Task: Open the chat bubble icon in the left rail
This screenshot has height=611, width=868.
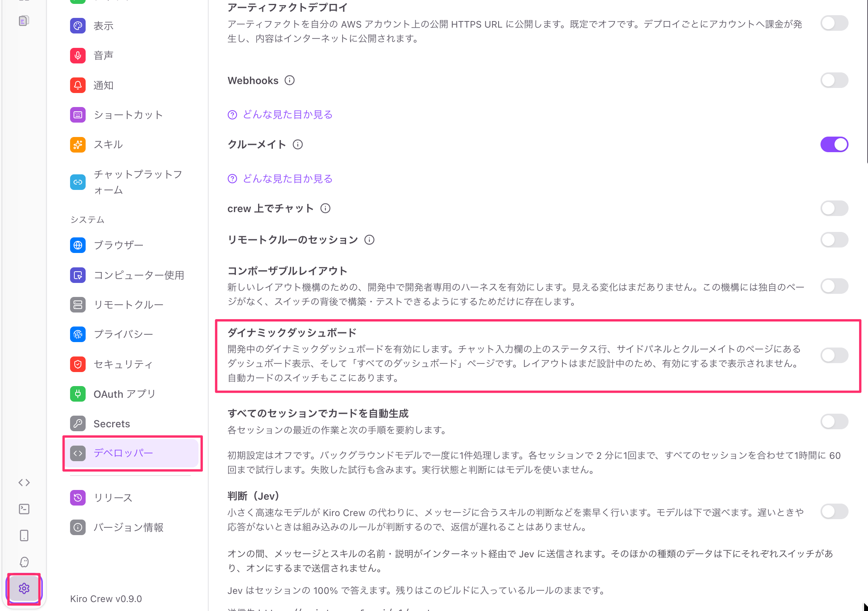Action: [x=24, y=562]
